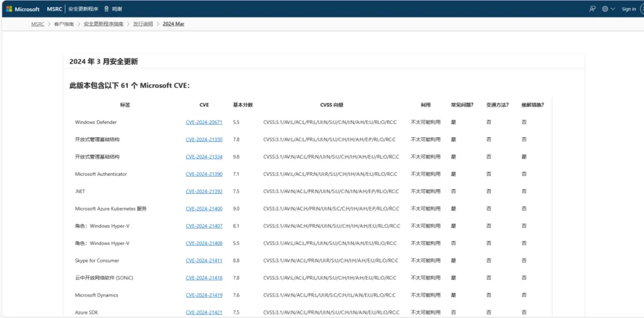Click the 9.8 base score value
The width and height of the screenshot is (644, 318).
236,156
